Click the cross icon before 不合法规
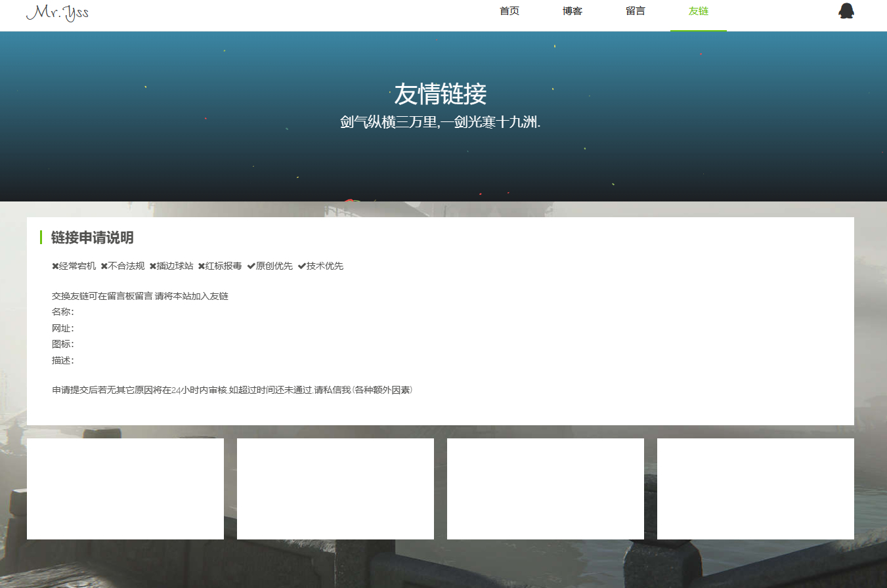 coord(104,266)
